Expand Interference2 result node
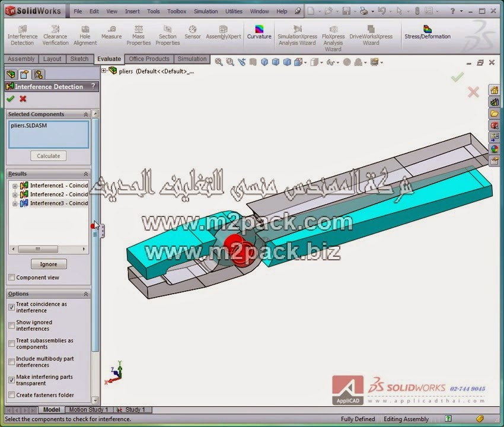This screenshot has height=427, width=504. 15,195
